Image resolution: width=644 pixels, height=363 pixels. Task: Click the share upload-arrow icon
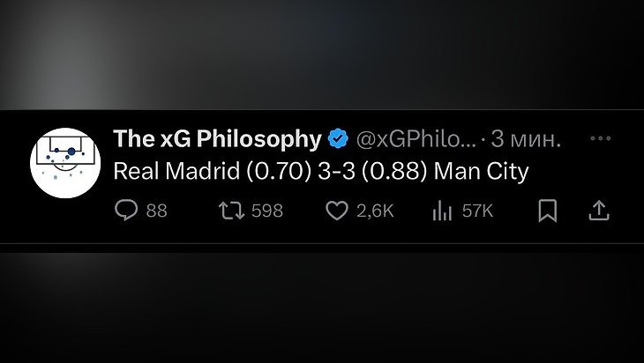tap(599, 211)
